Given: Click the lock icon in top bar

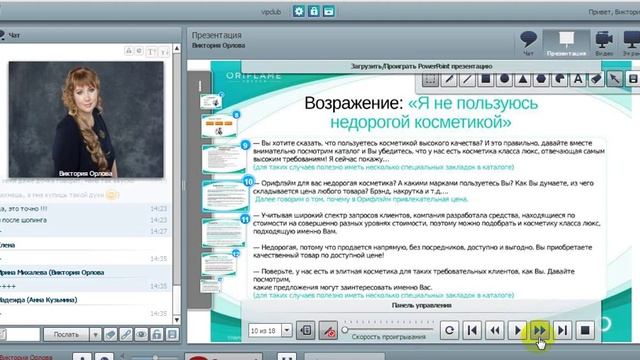Looking at the screenshot, I should 313,11.
